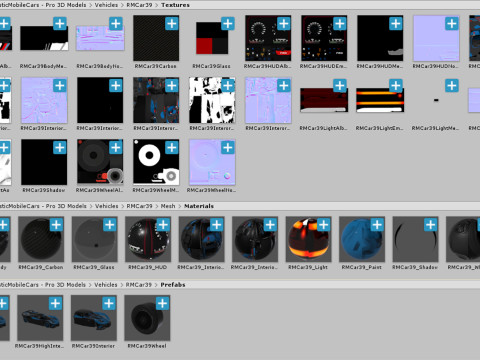
Task: Click the 'RMCar39BodyMe..' texture label
Action: (43, 66)
